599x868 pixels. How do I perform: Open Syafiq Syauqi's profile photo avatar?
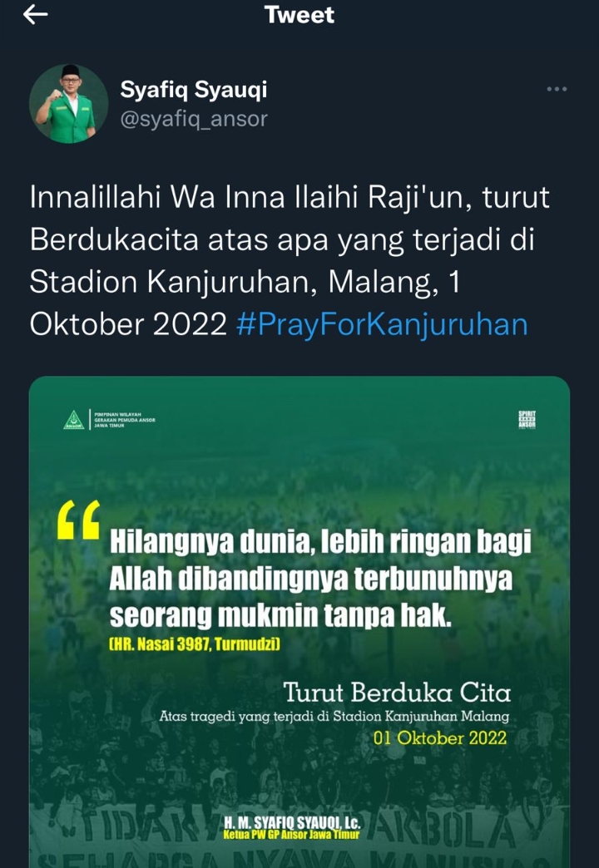[x=68, y=104]
